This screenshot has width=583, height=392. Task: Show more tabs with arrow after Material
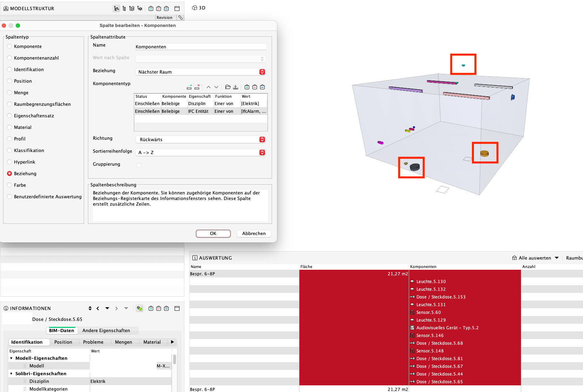click(172, 342)
